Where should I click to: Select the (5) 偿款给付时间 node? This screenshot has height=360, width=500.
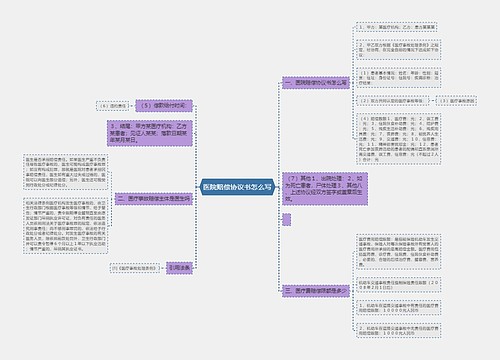164,106
